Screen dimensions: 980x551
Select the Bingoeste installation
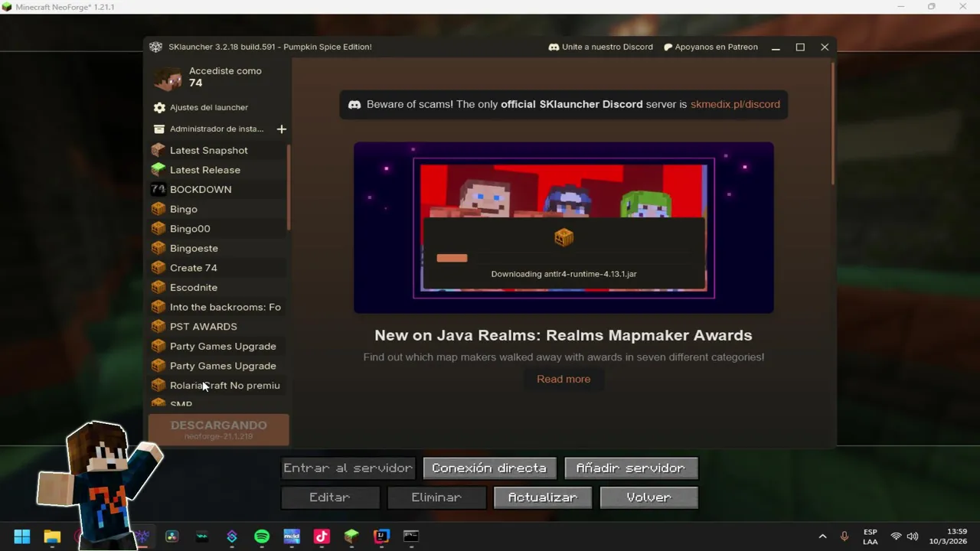tap(218, 248)
